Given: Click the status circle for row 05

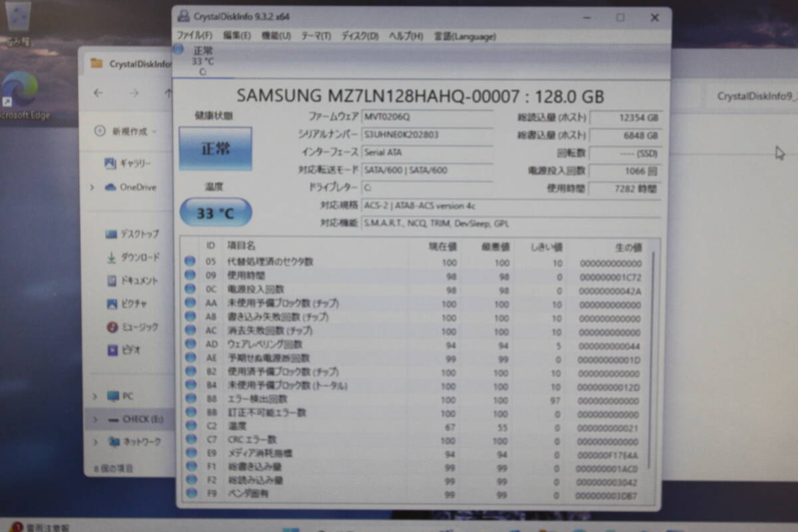Looking at the screenshot, I should tap(190, 262).
